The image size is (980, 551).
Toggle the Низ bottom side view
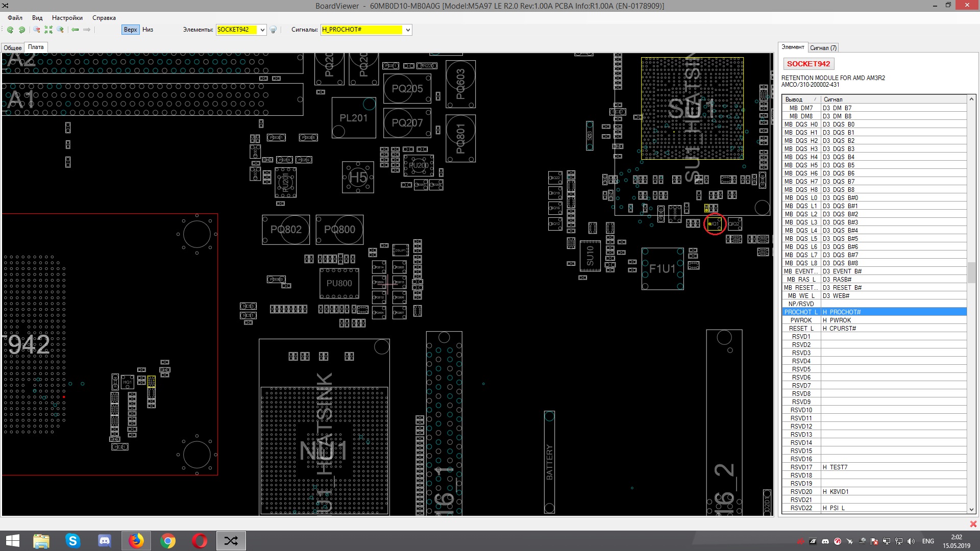pyautogui.click(x=148, y=30)
